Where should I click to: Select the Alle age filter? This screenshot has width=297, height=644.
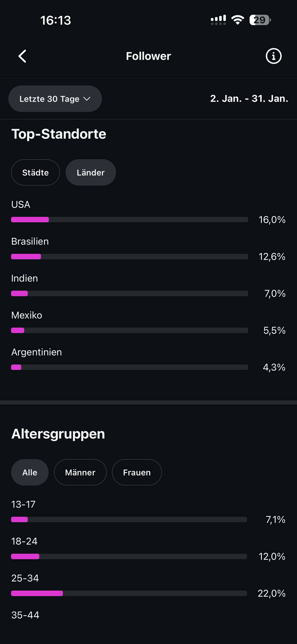point(30,472)
